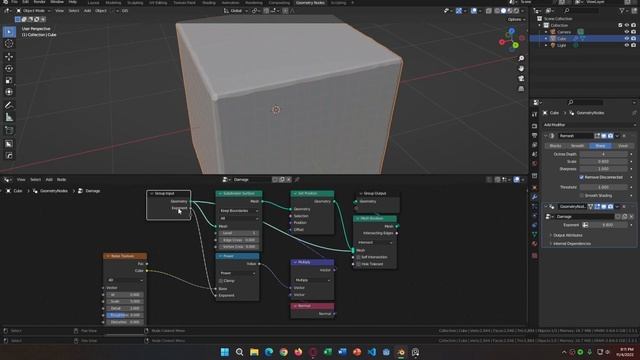
Task: Open the World properties red globe tab
Action: 535,164
